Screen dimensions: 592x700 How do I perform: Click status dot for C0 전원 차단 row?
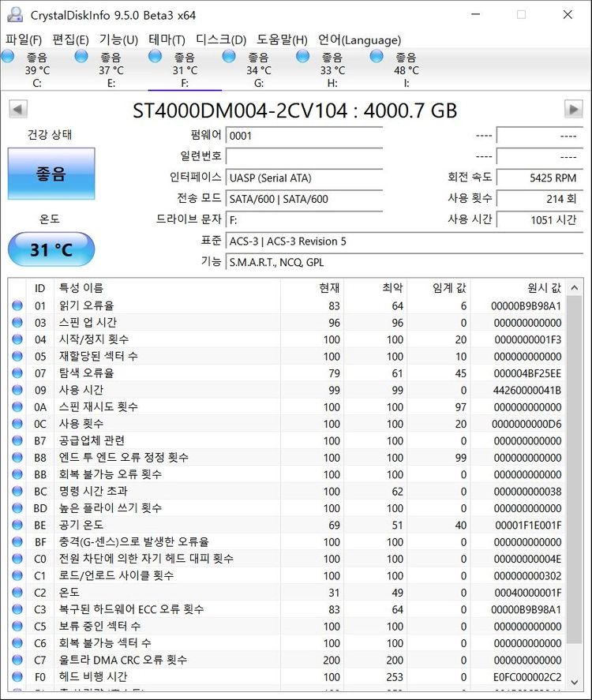click(17, 559)
